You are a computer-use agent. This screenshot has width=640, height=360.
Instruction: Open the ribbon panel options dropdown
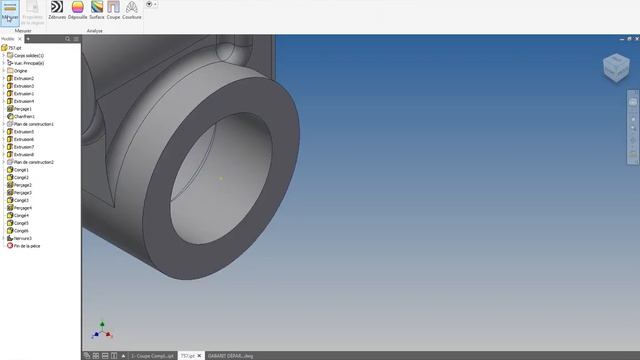(x=151, y=4)
